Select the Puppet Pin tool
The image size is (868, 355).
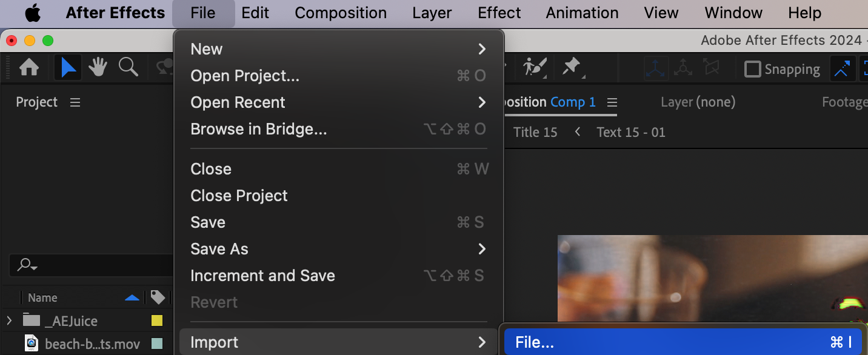click(571, 67)
